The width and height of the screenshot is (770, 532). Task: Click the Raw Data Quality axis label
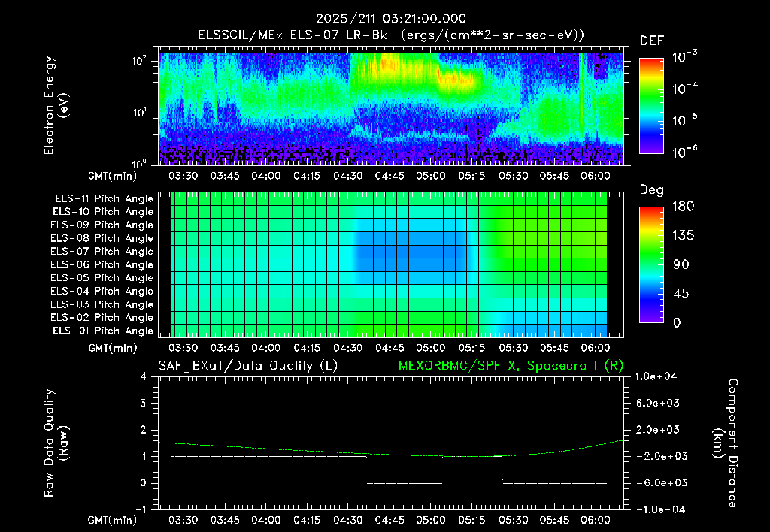coord(56,443)
